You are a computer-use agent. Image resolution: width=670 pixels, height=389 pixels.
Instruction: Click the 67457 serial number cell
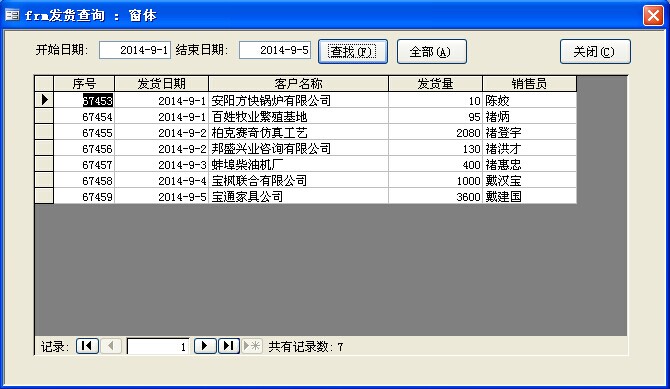tap(84, 165)
